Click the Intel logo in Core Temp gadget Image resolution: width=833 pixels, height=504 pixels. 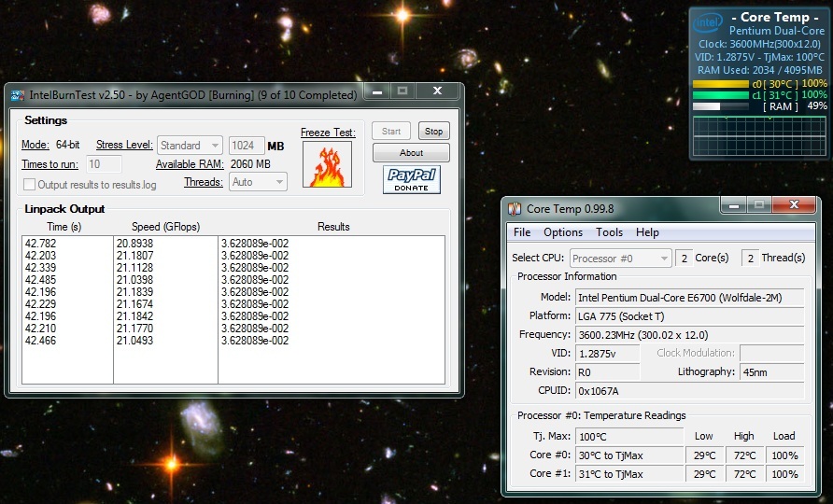pos(708,23)
